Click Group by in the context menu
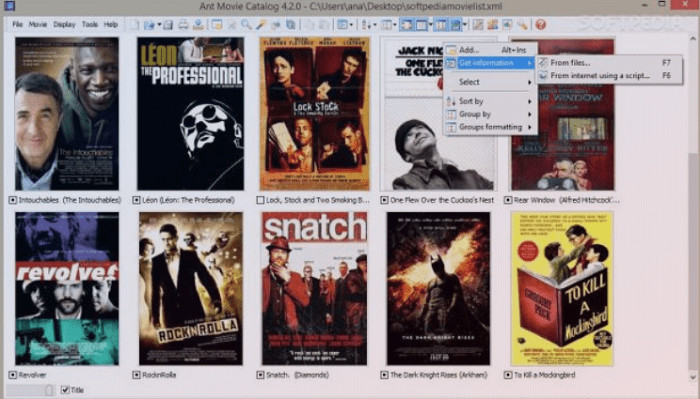 (x=490, y=114)
